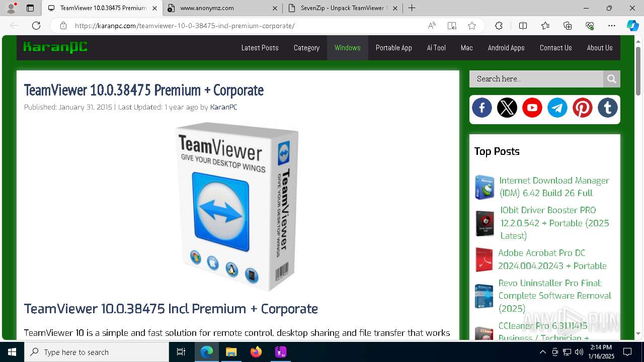
Task: Open IObit Driver Booster PRO 12.2.0.542 link
Action: [554, 223]
